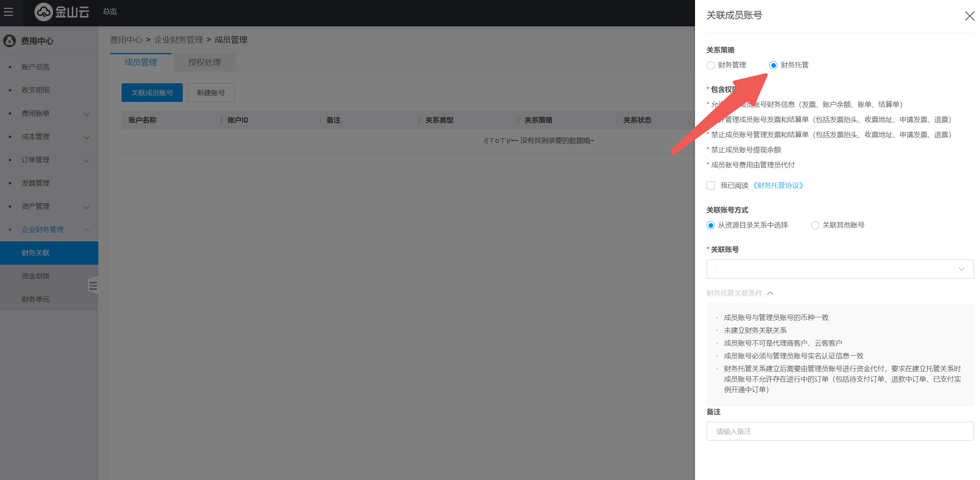Open the 关联账号 dropdown
The height and width of the screenshot is (480, 980).
pyautogui.click(x=839, y=269)
